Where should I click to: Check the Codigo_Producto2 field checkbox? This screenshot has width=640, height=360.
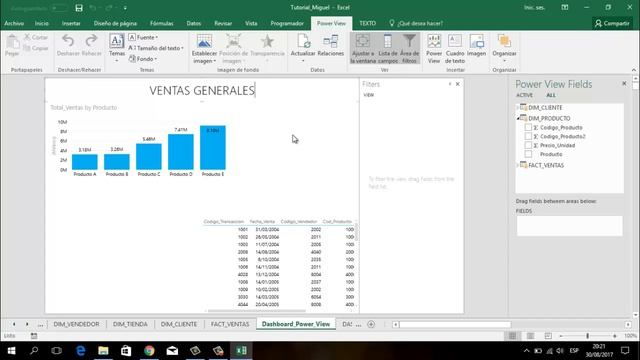[528, 136]
